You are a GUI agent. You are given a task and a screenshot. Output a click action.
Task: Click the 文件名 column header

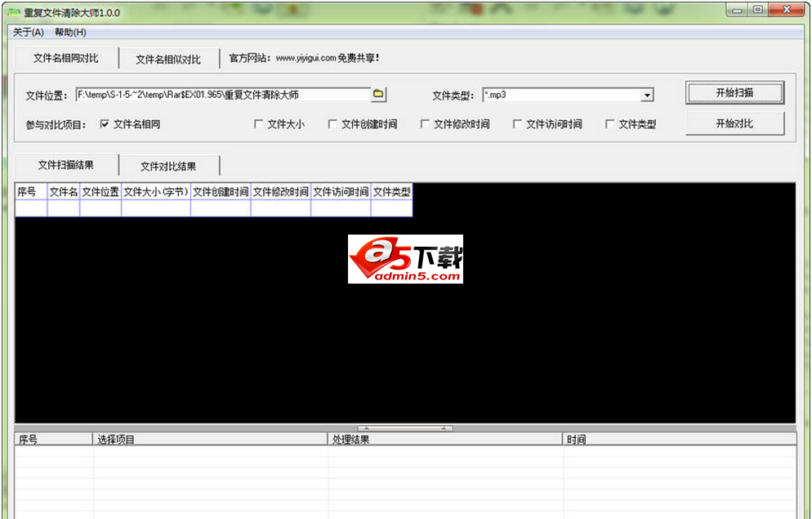(63, 191)
